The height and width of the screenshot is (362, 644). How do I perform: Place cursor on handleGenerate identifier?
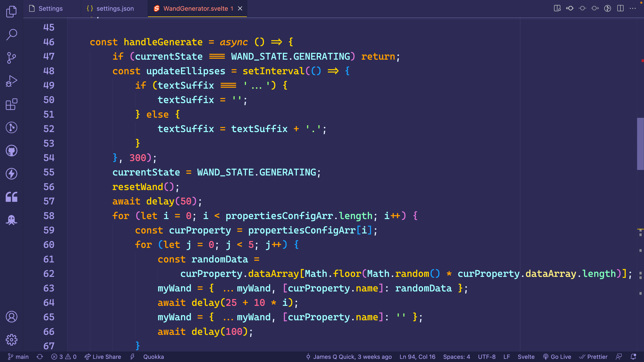coord(163,42)
